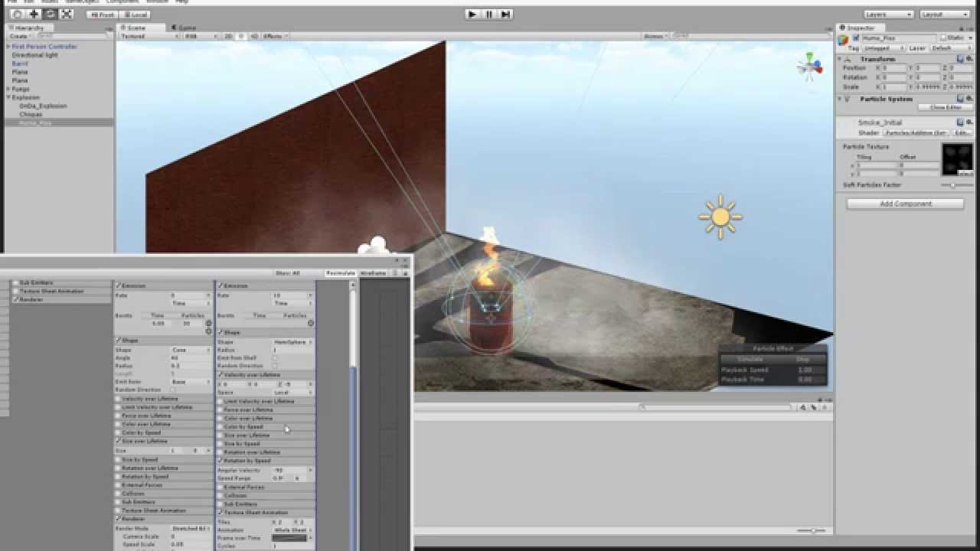Click the Resimulate button

pyautogui.click(x=340, y=273)
